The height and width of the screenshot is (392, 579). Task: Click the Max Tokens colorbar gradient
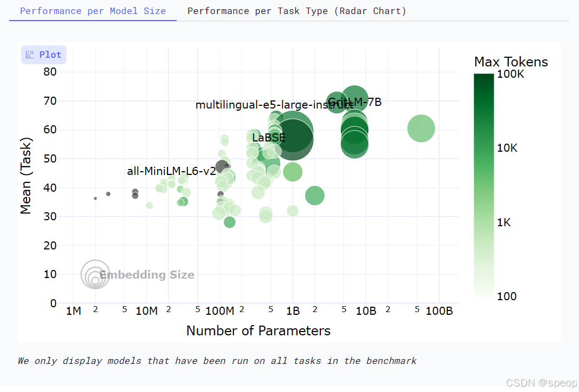click(484, 185)
